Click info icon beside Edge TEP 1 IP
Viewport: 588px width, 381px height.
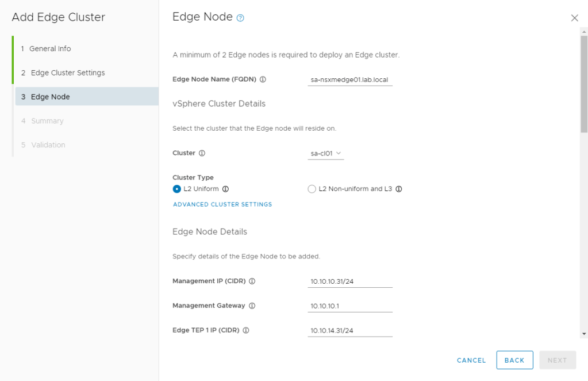245,330
